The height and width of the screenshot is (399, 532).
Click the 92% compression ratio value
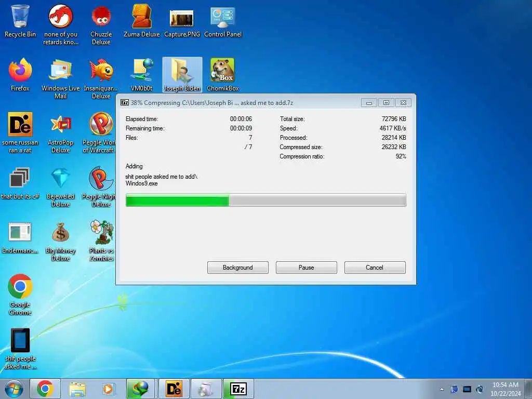(401, 156)
